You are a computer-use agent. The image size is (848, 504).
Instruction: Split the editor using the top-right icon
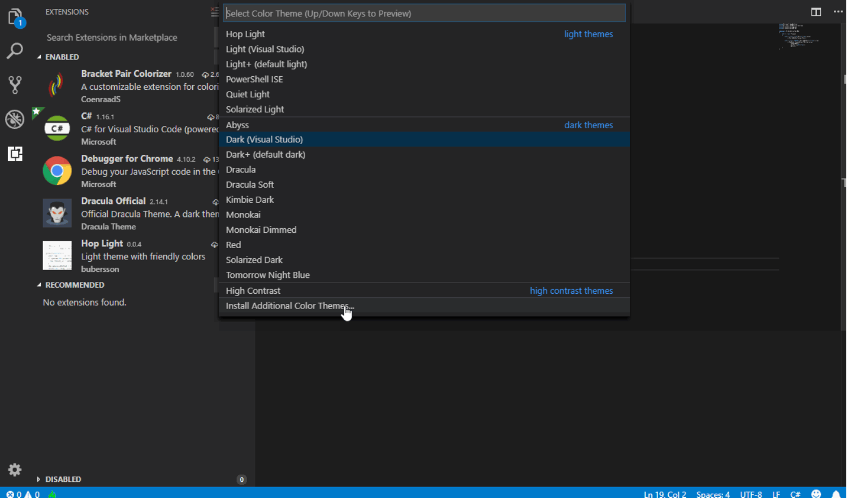816,11
